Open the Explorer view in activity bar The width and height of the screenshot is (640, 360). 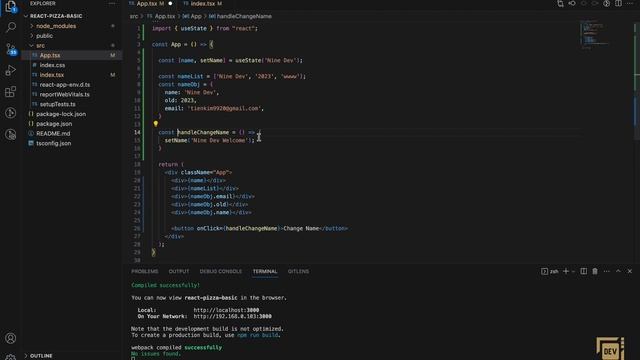point(11,7)
